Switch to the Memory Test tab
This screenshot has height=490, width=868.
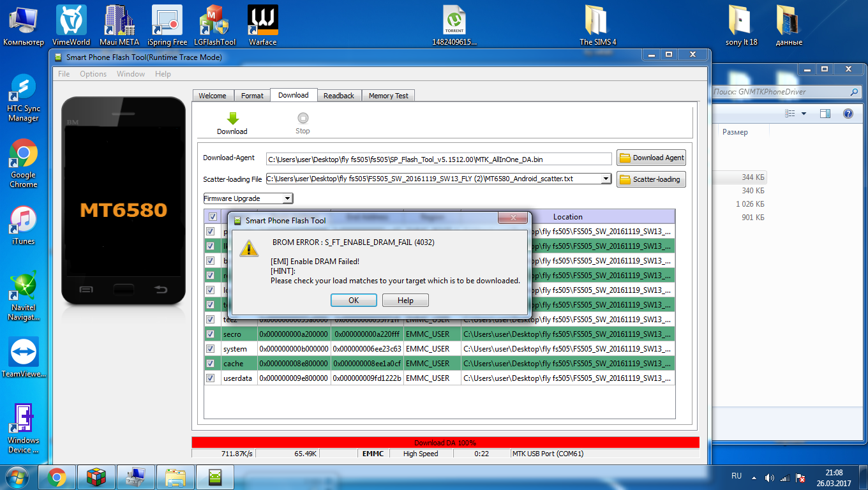click(388, 96)
